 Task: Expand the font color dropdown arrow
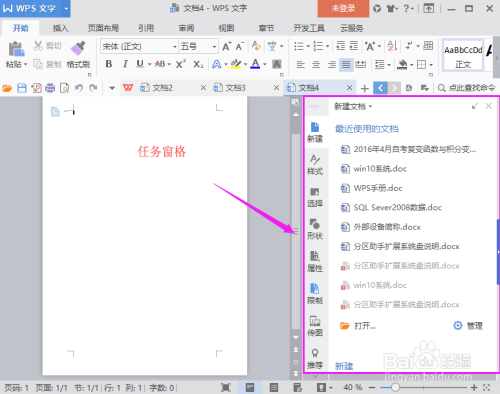[265, 64]
